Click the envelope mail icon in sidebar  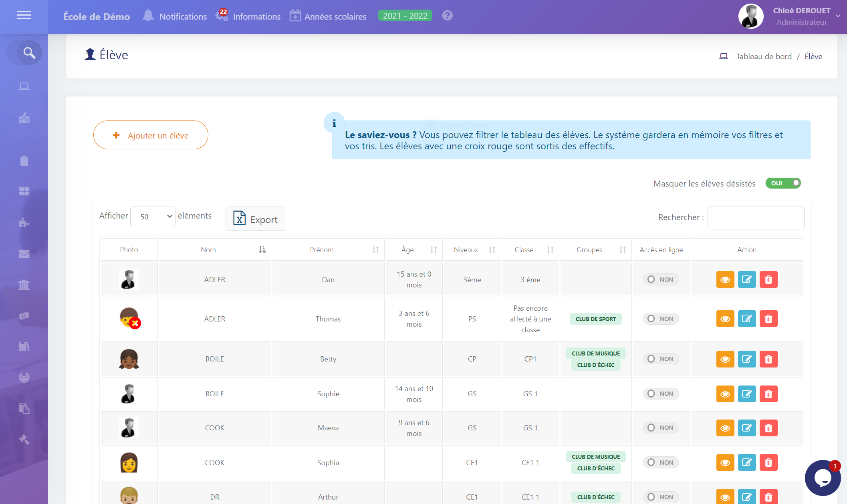24,254
